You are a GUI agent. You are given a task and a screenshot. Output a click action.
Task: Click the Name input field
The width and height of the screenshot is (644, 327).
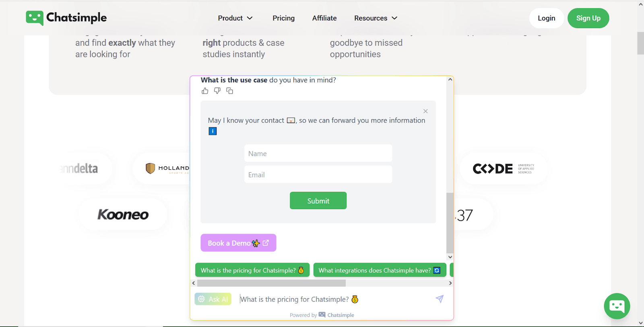(318, 153)
